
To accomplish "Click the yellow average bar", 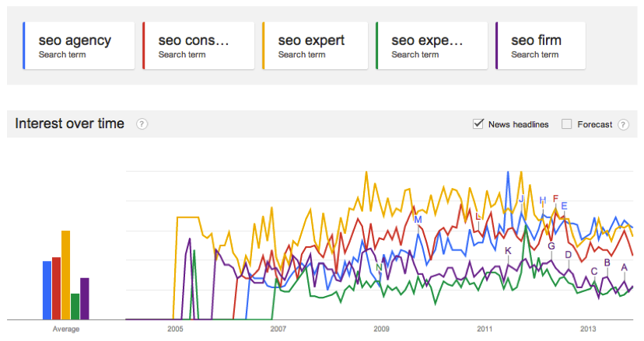I will point(66,274).
